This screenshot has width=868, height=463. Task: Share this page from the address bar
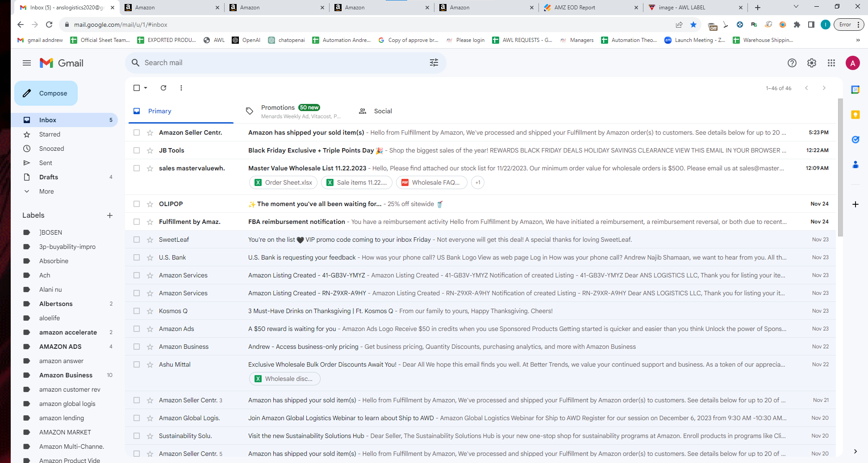click(x=679, y=25)
